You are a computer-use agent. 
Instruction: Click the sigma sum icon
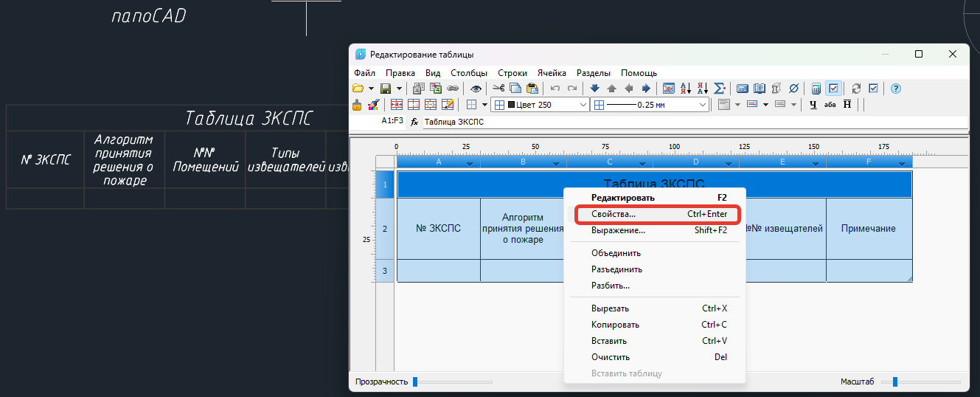tap(720, 89)
